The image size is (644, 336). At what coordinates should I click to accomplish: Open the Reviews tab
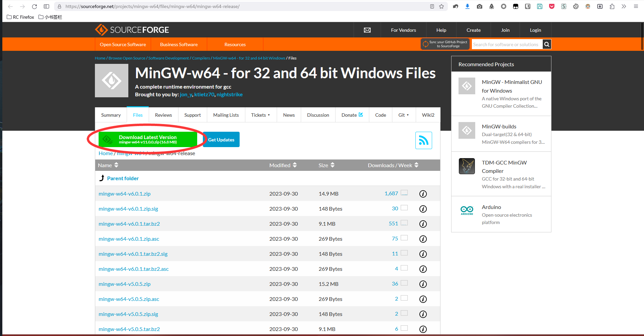pos(163,115)
